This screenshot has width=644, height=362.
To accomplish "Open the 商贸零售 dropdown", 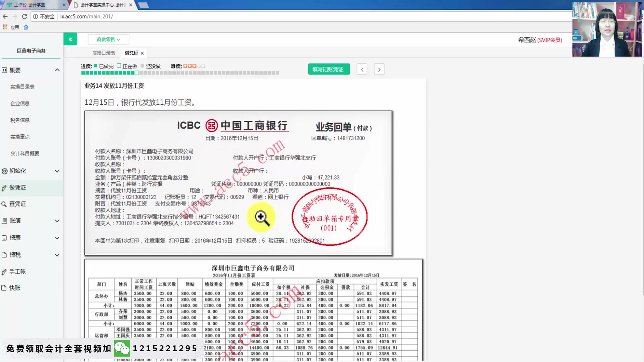I will pos(108,39).
